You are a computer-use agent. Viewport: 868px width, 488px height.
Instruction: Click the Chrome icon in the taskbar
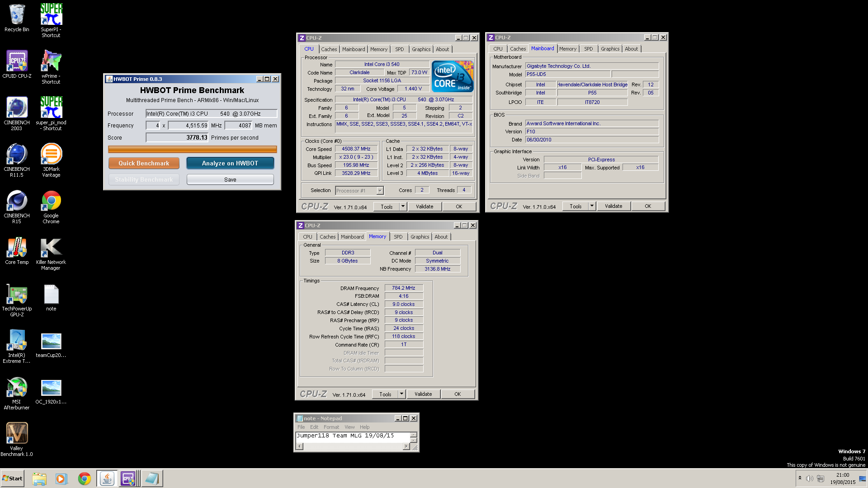tap(84, 479)
